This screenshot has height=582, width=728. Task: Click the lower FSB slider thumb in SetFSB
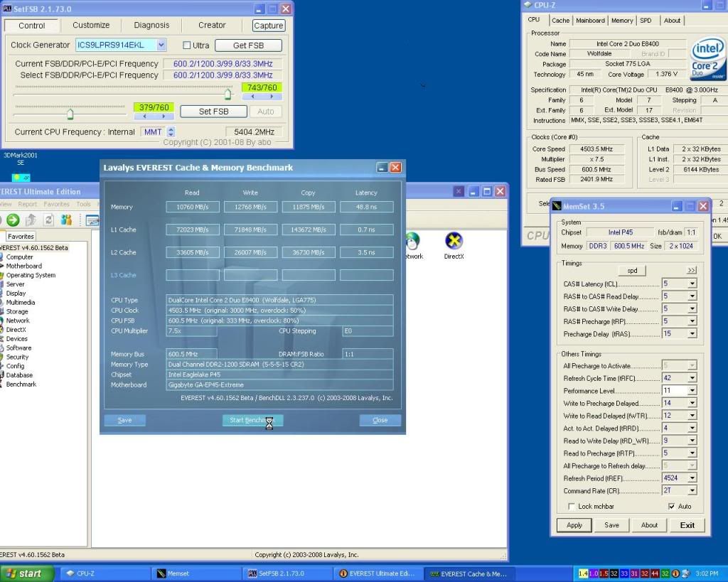[x=70, y=114]
